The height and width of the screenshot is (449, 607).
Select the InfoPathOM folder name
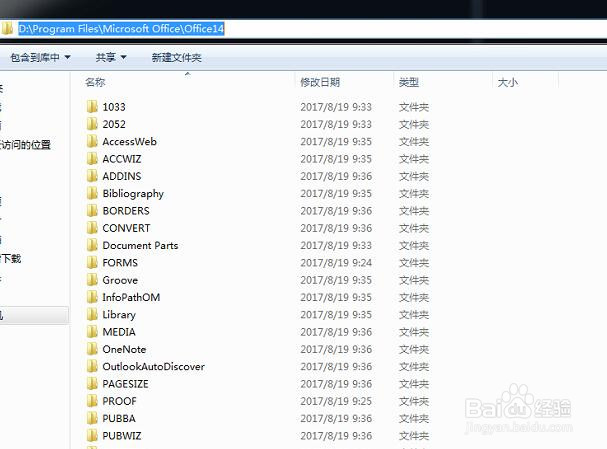pyautogui.click(x=131, y=297)
